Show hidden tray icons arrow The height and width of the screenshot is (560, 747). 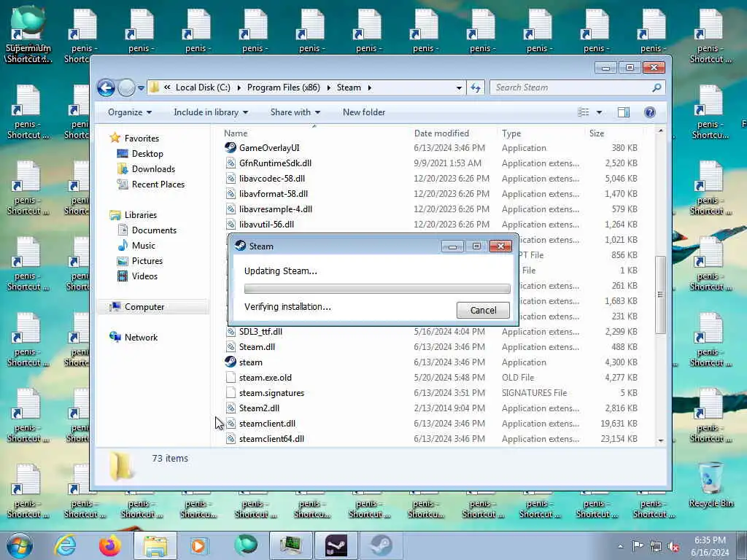tap(620, 547)
